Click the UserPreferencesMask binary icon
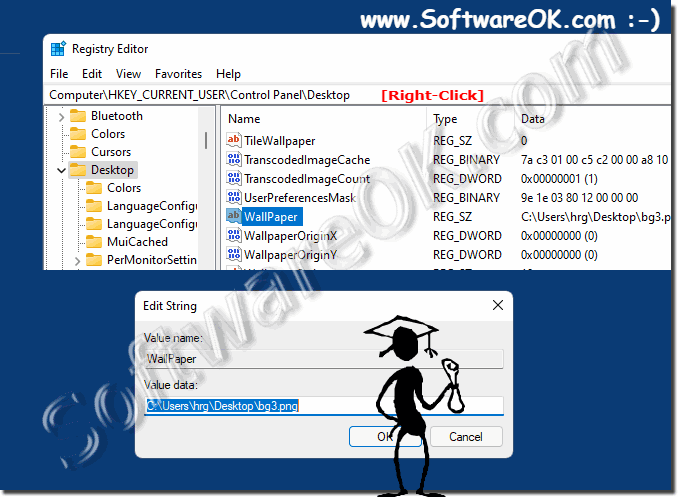678x497 pixels. [233, 197]
